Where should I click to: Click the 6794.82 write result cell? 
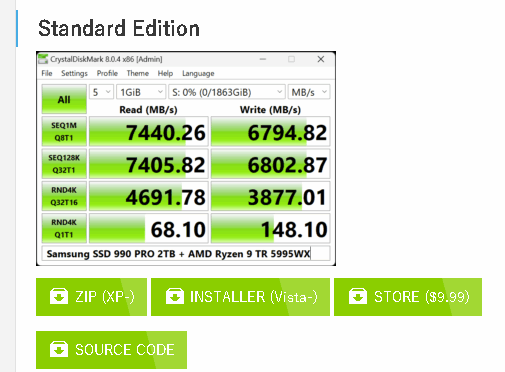click(271, 132)
